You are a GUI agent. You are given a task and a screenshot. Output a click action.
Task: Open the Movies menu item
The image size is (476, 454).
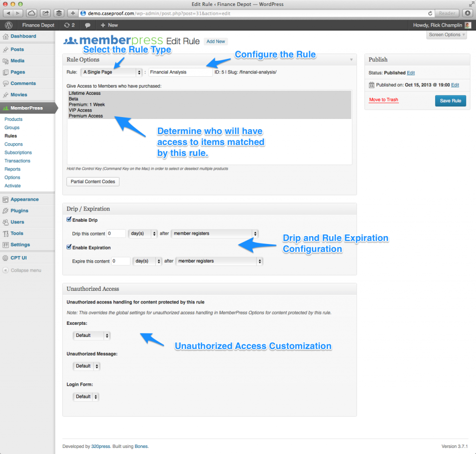coord(19,95)
